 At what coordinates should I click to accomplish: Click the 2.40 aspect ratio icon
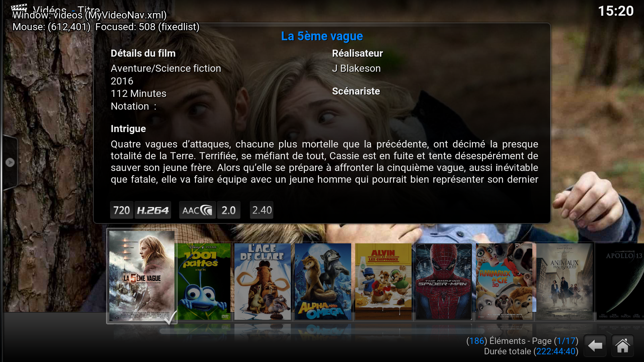click(262, 210)
